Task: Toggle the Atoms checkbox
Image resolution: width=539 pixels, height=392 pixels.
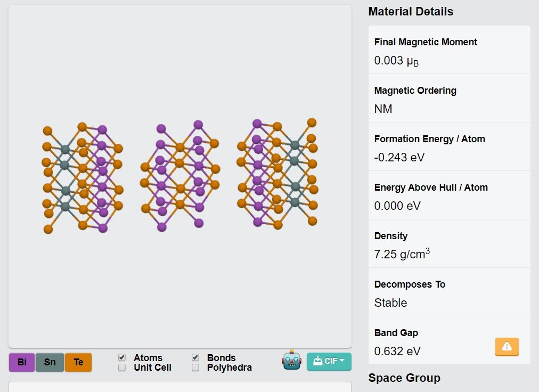Action: point(121,357)
